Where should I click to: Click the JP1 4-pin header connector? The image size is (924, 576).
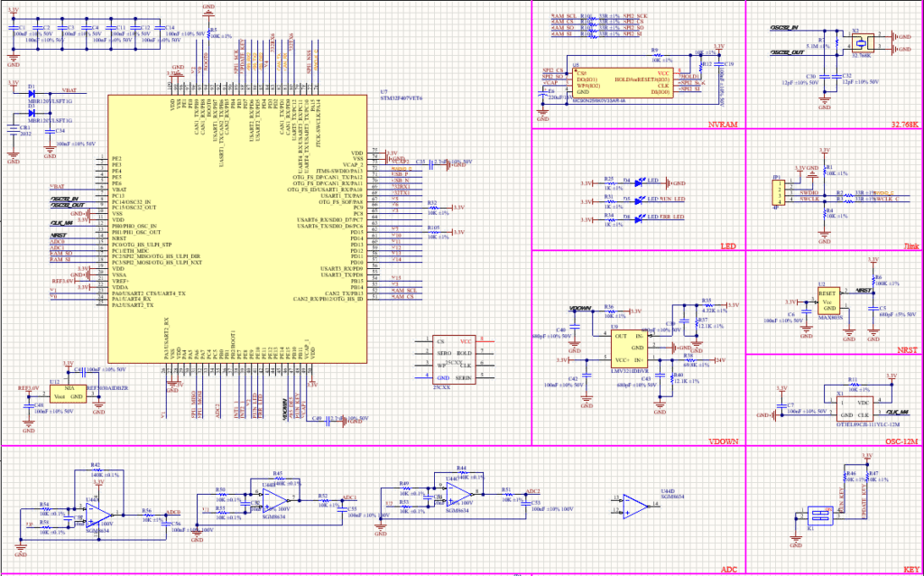click(776, 192)
